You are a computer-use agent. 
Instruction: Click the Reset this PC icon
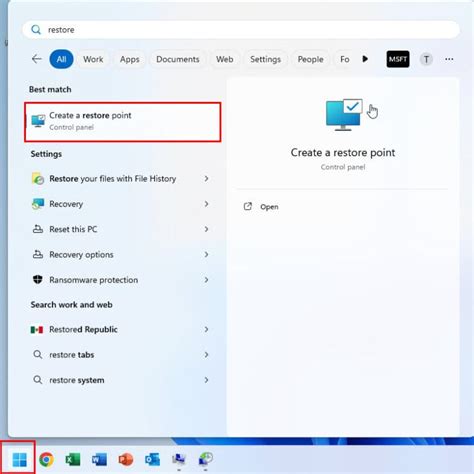coord(38,229)
